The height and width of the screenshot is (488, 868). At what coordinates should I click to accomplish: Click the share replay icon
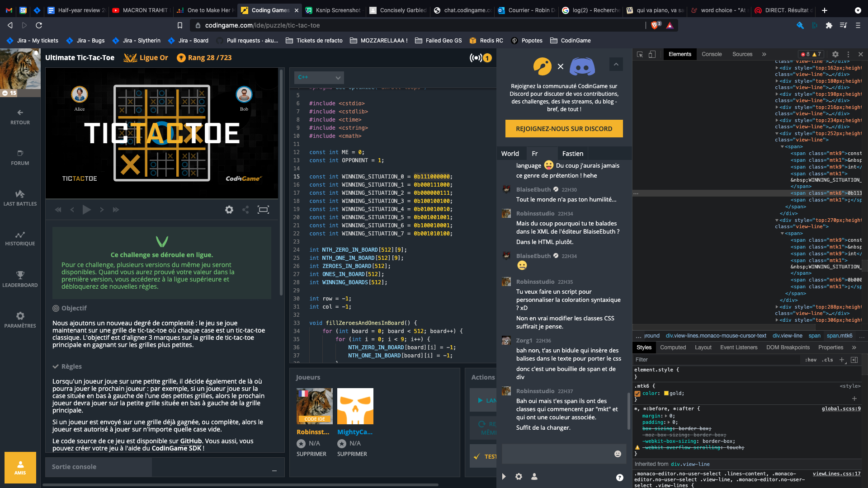pyautogui.click(x=245, y=210)
